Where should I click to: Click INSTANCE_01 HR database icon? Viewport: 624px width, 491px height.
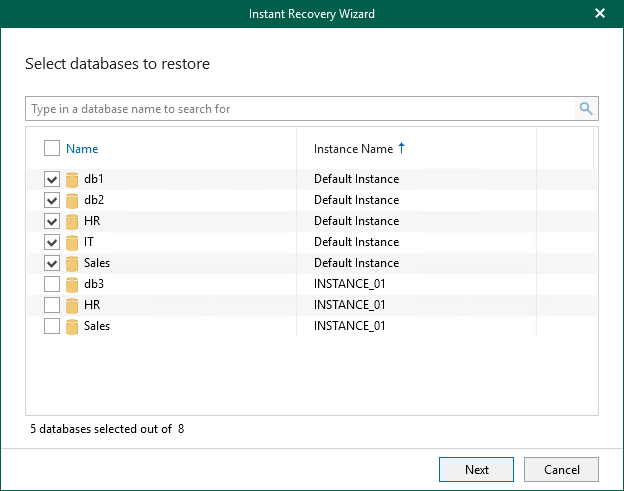coord(72,306)
